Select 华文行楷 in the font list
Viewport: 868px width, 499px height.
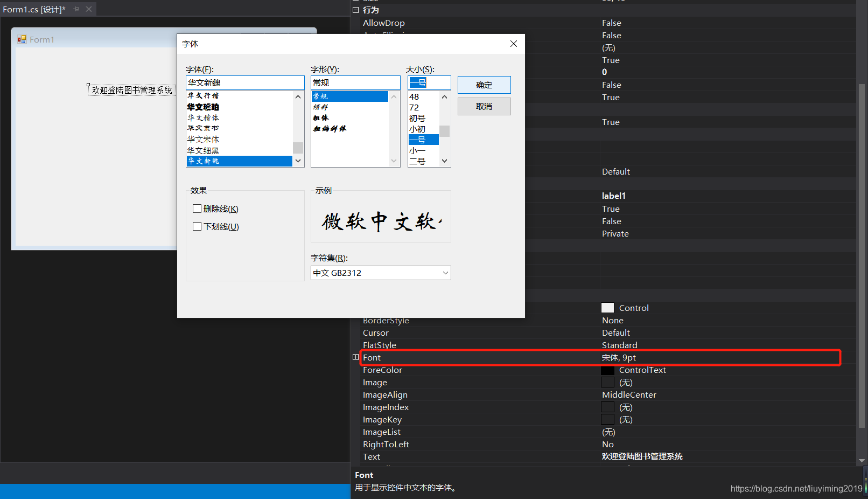(240, 96)
